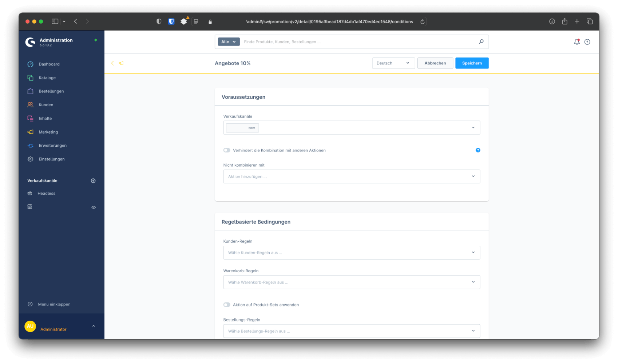This screenshot has width=618, height=364.
Task: Open the Safari downloads icon
Action: coord(552,21)
